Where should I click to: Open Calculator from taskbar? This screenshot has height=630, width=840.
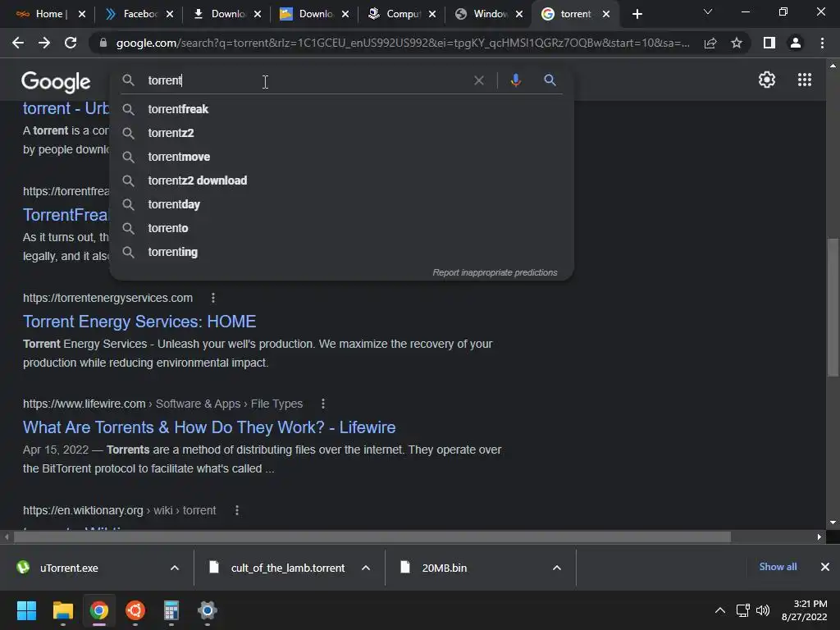tap(171, 610)
